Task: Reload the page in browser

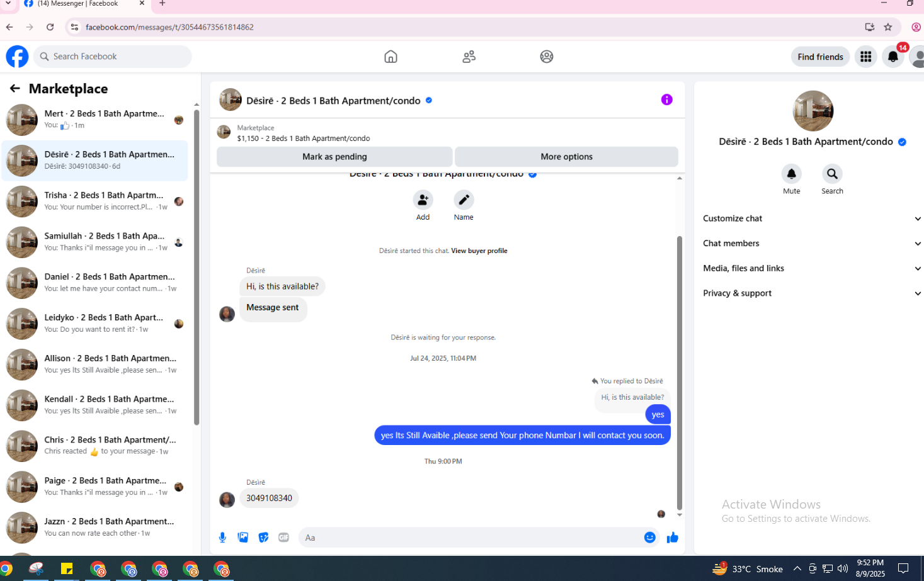Action: coord(50,27)
